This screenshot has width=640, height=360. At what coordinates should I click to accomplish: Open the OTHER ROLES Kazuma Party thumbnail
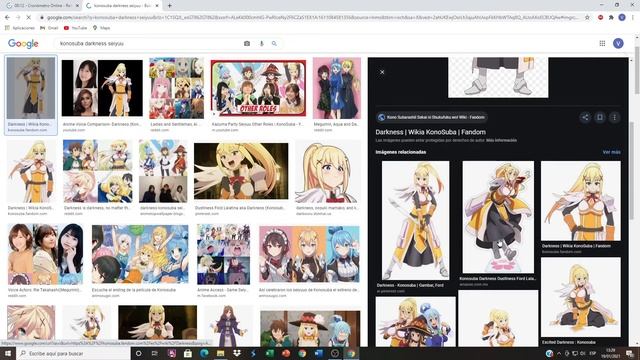258,88
